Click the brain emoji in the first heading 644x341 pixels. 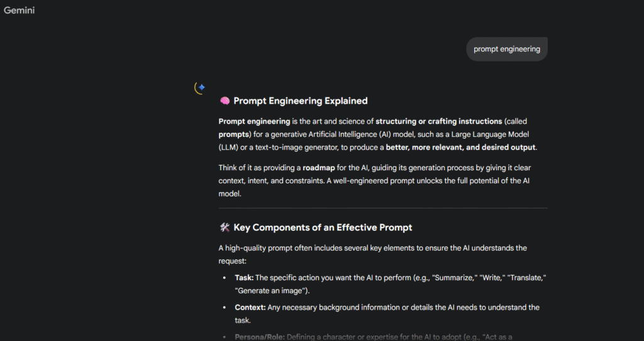(x=225, y=101)
